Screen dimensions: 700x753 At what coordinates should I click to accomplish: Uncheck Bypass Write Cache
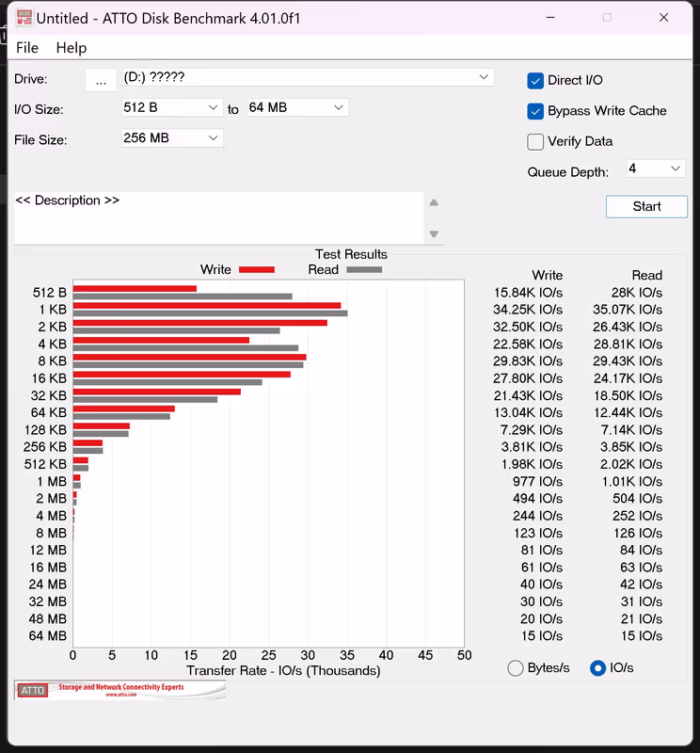535,111
